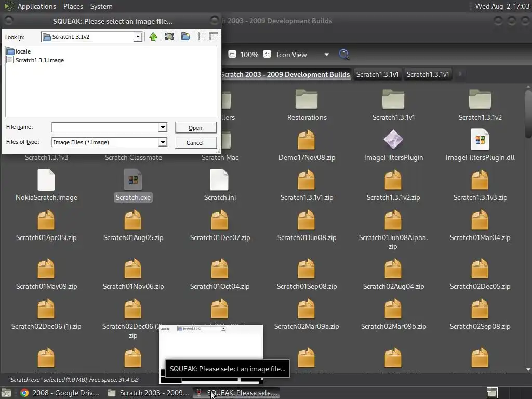This screenshot has height=399, width=532.
Task: Click the Open button
Action: pyautogui.click(x=195, y=128)
